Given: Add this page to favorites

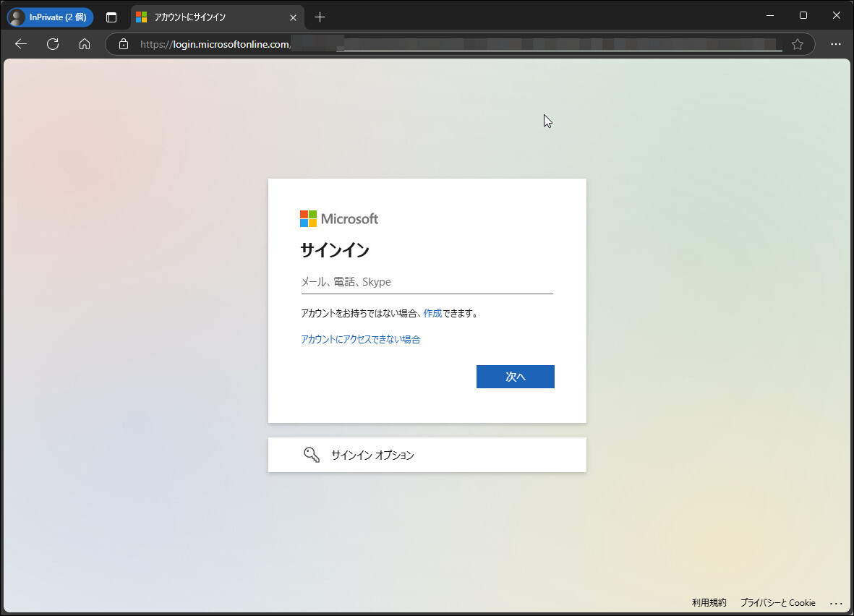Looking at the screenshot, I should (x=798, y=44).
